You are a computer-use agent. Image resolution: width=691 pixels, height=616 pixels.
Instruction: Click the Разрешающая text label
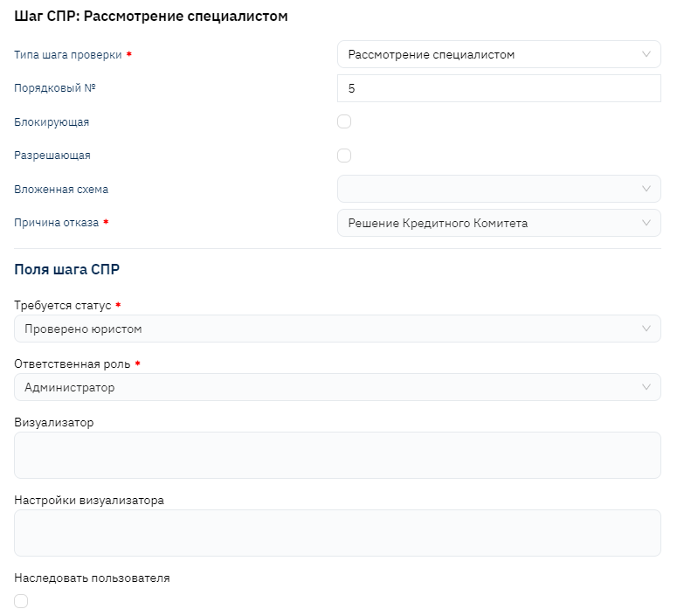[x=52, y=156]
